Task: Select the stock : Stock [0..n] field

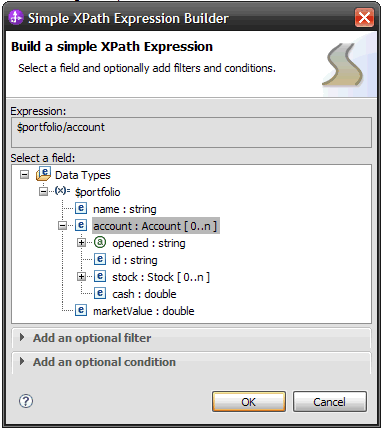Action: [x=161, y=277]
